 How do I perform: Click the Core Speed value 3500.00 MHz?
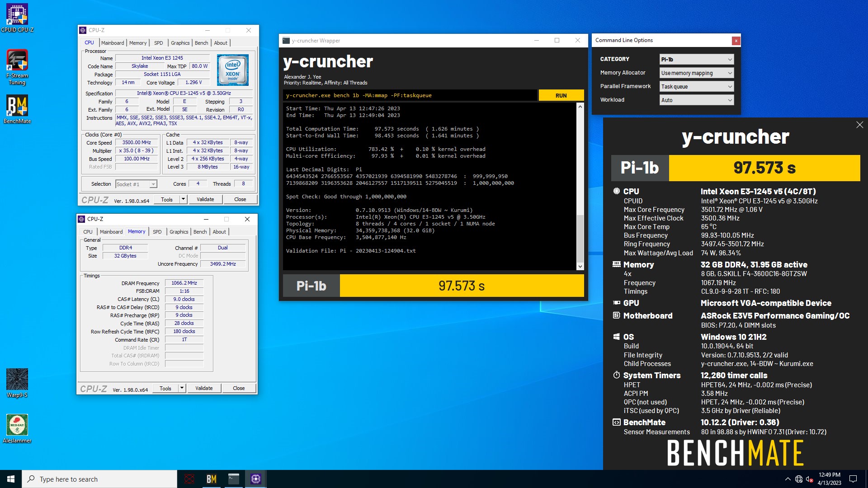point(137,142)
